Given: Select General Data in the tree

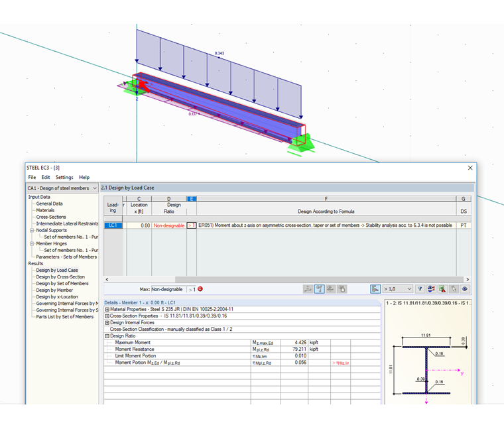Looking at the screenshot, I should pyautogui.click(x=49, y=204).
